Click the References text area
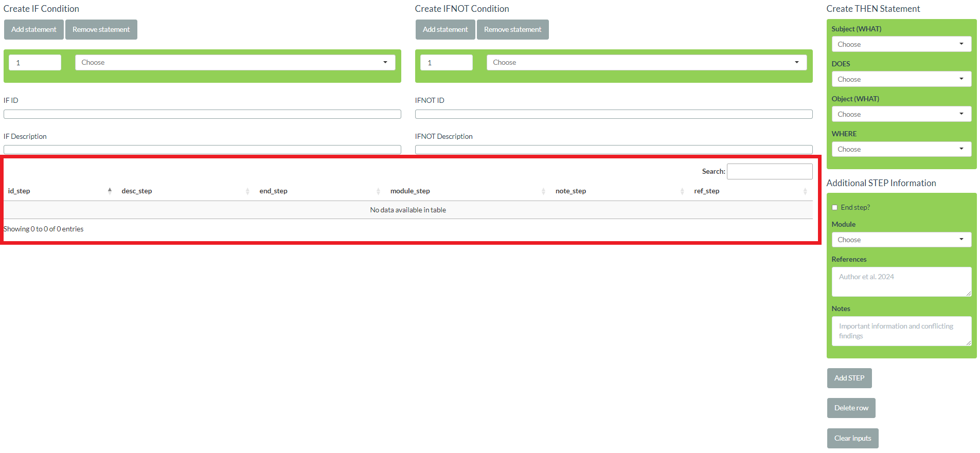 click(x=901, y=281)
